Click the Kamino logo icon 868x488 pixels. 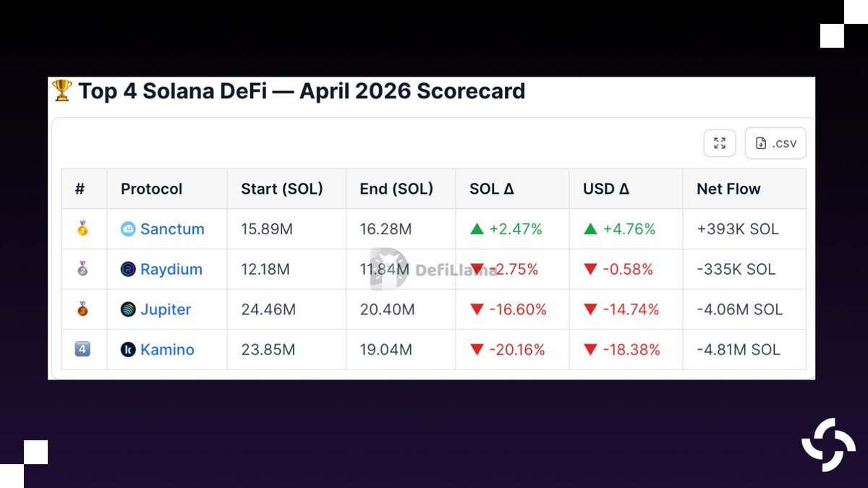tap(128, 350)
